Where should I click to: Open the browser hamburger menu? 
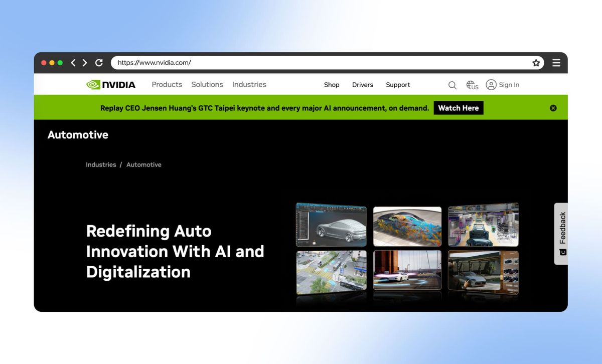(556, 63)
